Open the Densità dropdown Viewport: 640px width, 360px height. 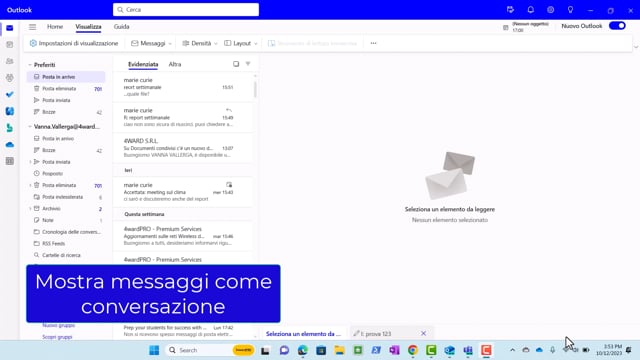pyautogui.click(x=200, y=43)
